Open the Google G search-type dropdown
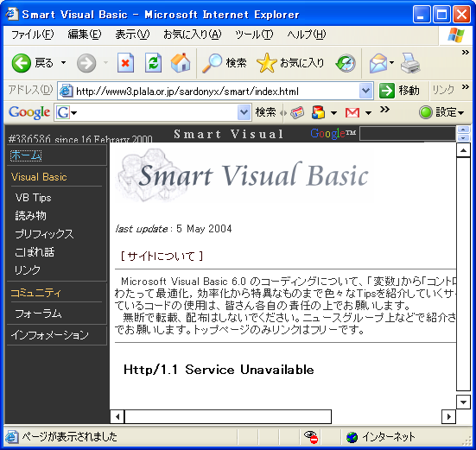The width and height of the screenshot is (476, 450). [74, 113]
